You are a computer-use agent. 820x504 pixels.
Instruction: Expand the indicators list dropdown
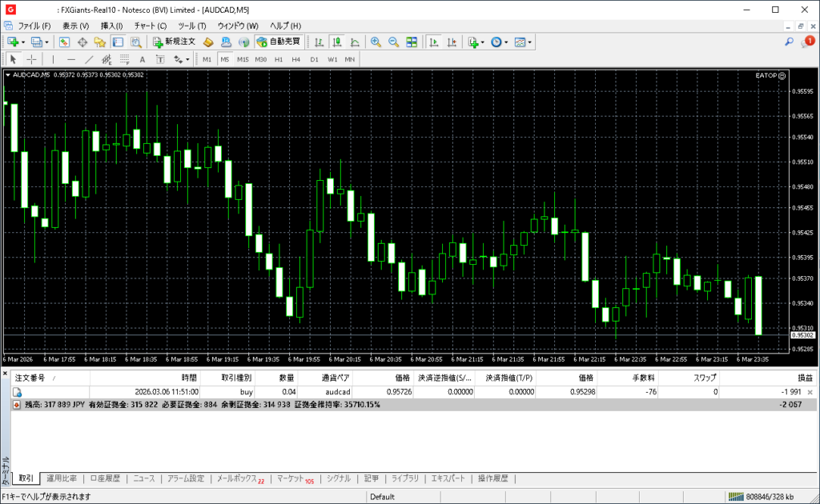[483, 42]
